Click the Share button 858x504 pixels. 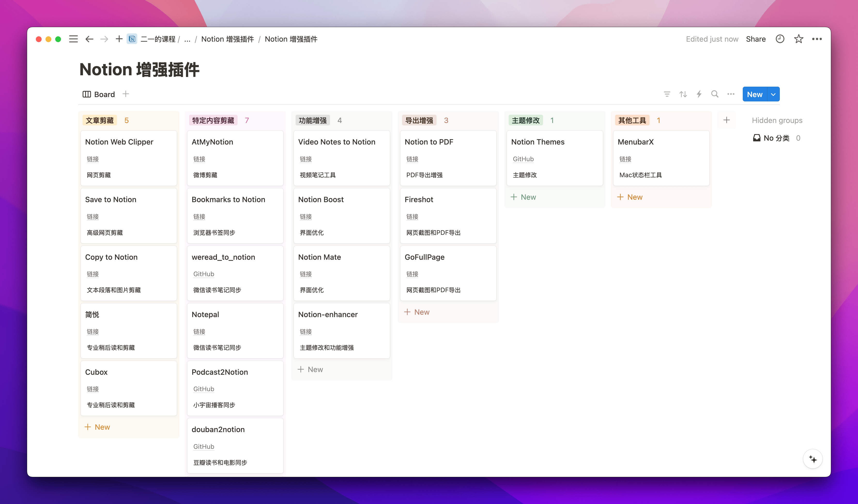point(756,39)
